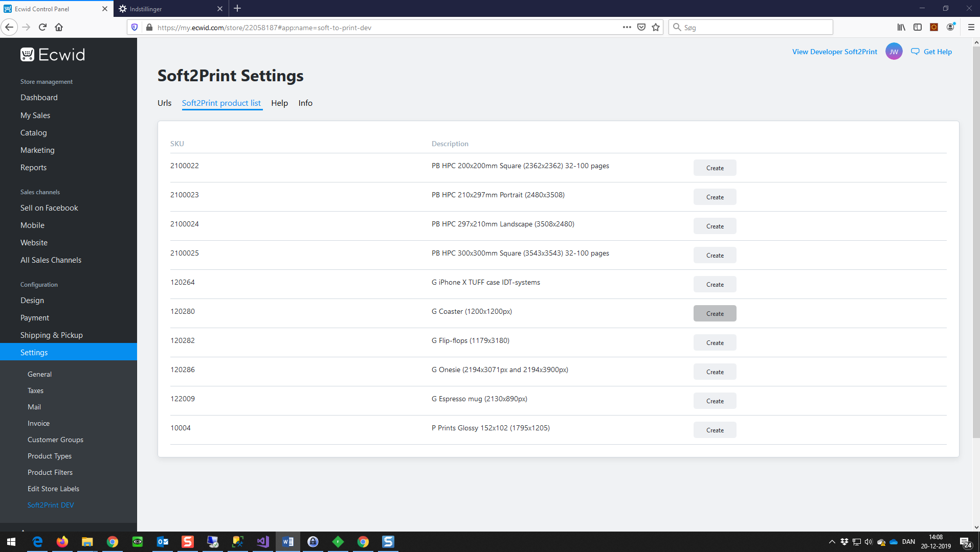980x552 pixels.
Task: Create PB HPC 300x300mm Square product
Action: point(715,255)
